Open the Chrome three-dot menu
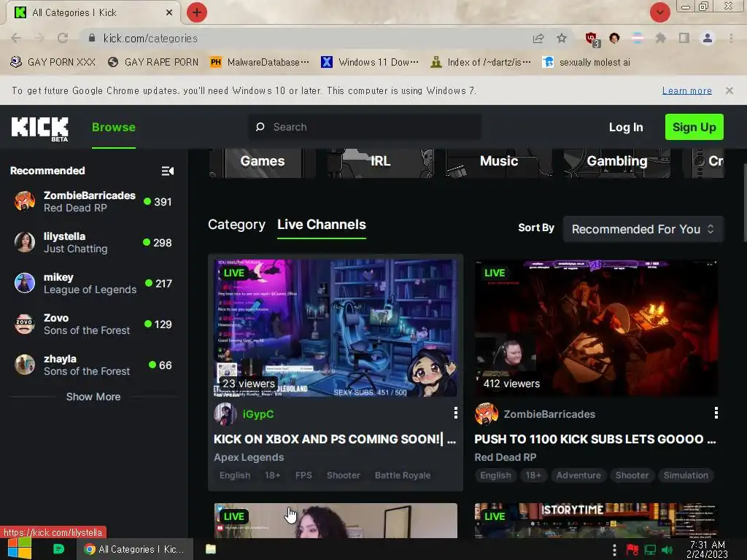Viewport: 747px width, 560px height. coord(731,38)
